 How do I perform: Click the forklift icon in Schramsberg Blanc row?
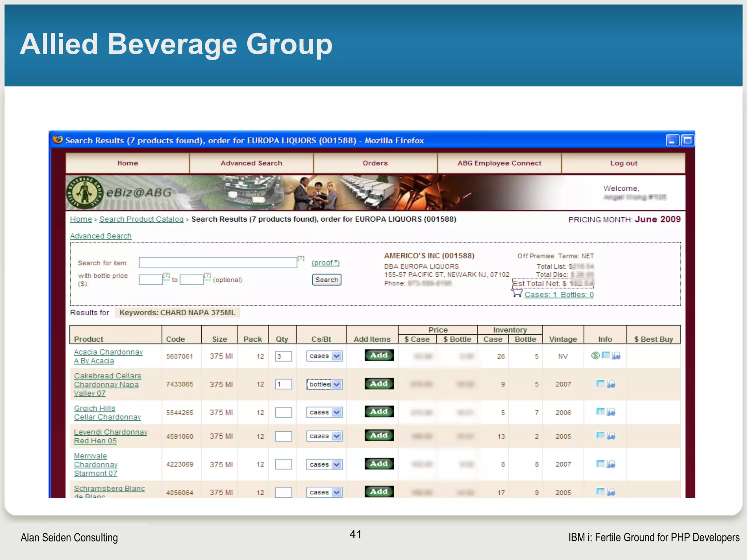coord(611,492)
